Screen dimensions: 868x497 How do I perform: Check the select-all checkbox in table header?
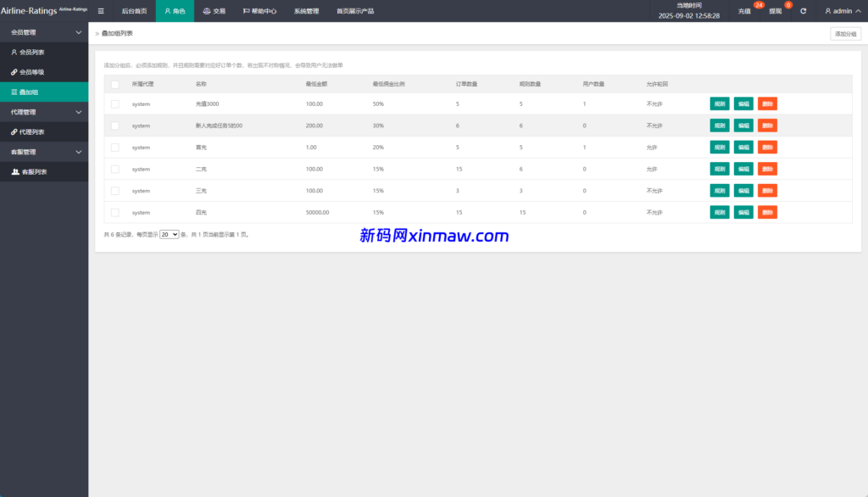114,84
